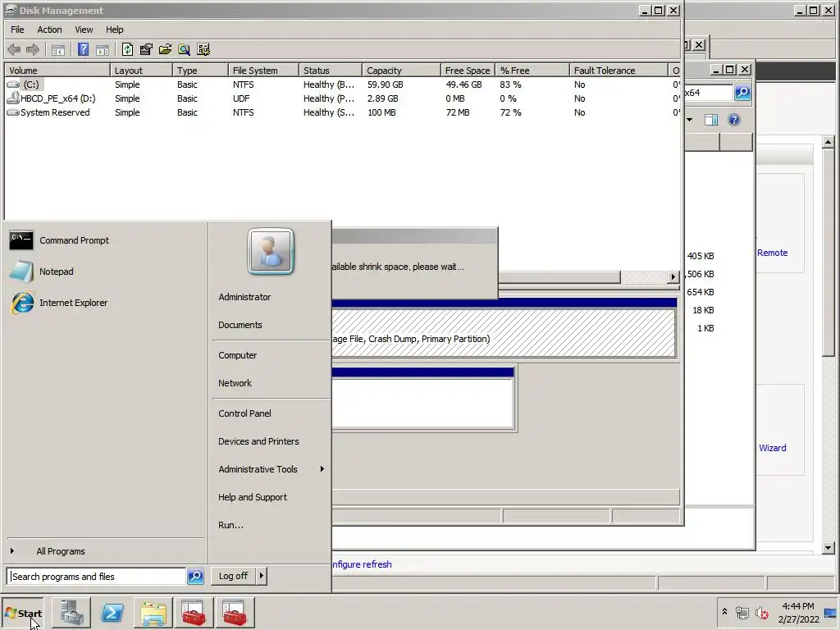Screen dimensions: 840x630
Task: Open the File menu
Action: (17, 30)
